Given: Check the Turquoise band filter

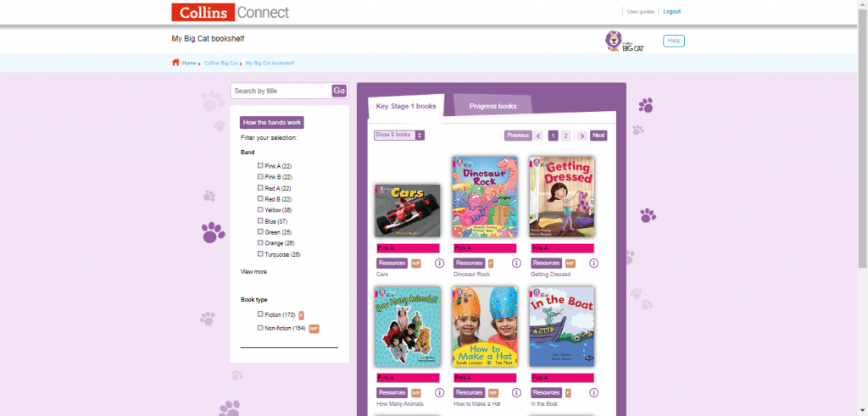Looking at the screenshot, I should click(x=260, y=254).
